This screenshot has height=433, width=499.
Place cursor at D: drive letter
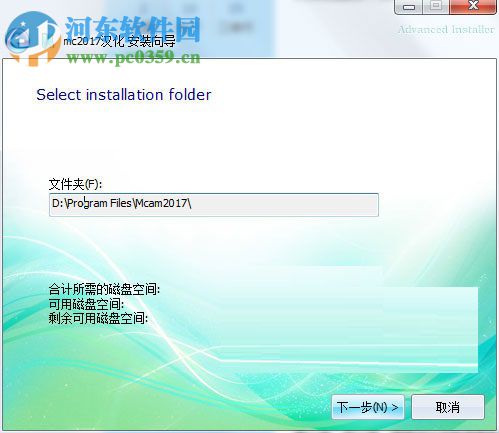pyautogui.click(x=57, y=203)
